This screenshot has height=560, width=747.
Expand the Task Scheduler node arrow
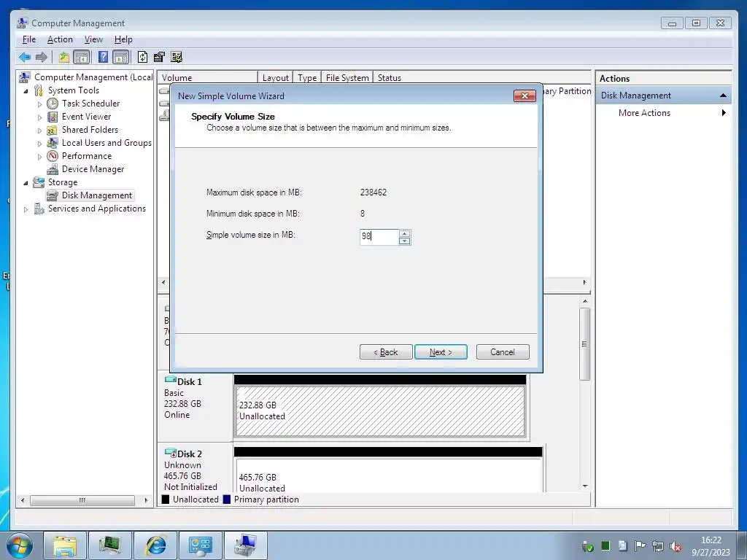coord(39,104)
